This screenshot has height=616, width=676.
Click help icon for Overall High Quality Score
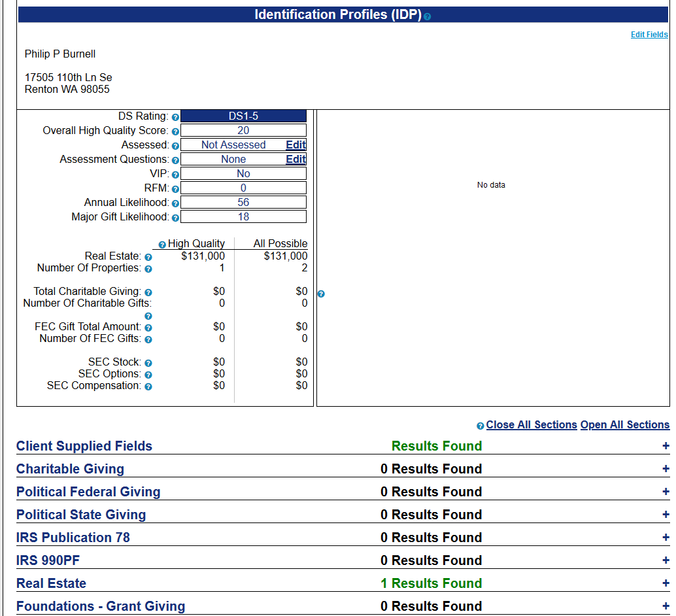[x=175, y=131]
